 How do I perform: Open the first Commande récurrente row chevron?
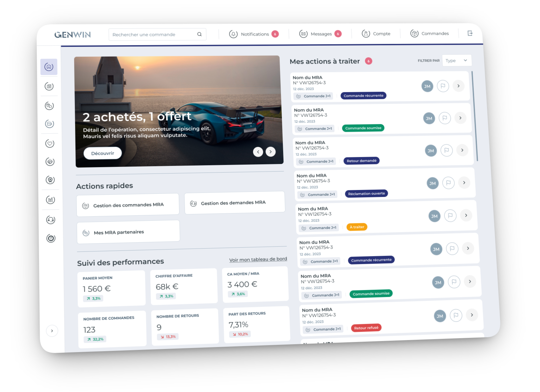coord(459,86)
